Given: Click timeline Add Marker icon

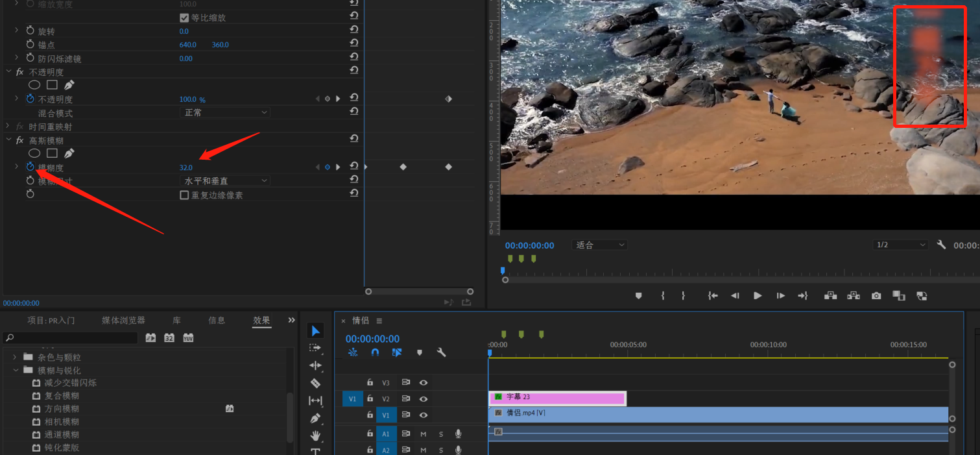Looking at the screenshot, I should [420, 352].
